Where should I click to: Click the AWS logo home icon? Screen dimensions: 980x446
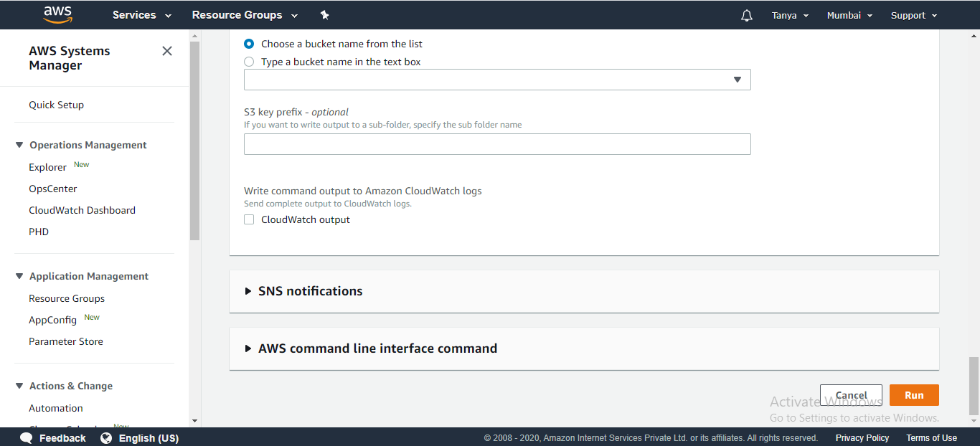pos(57,14)
